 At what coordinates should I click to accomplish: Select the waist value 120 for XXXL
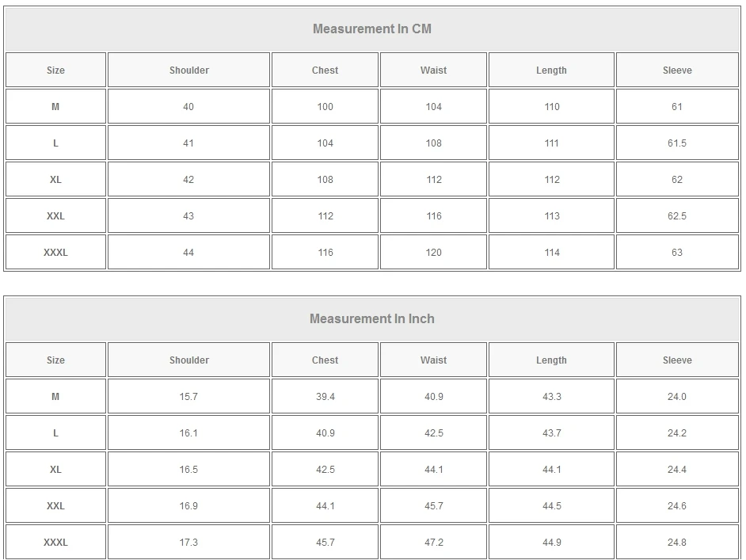click(434, 253)
